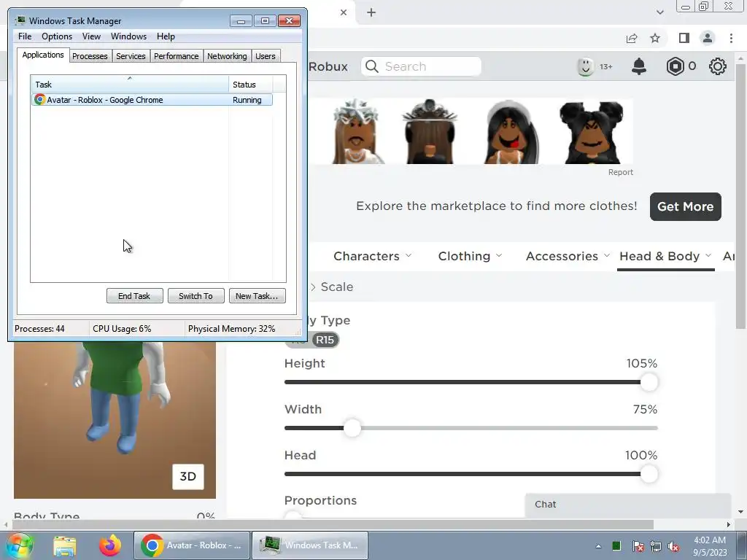Select the Applications tab
The image size is (747, 560).
[43, 55]
